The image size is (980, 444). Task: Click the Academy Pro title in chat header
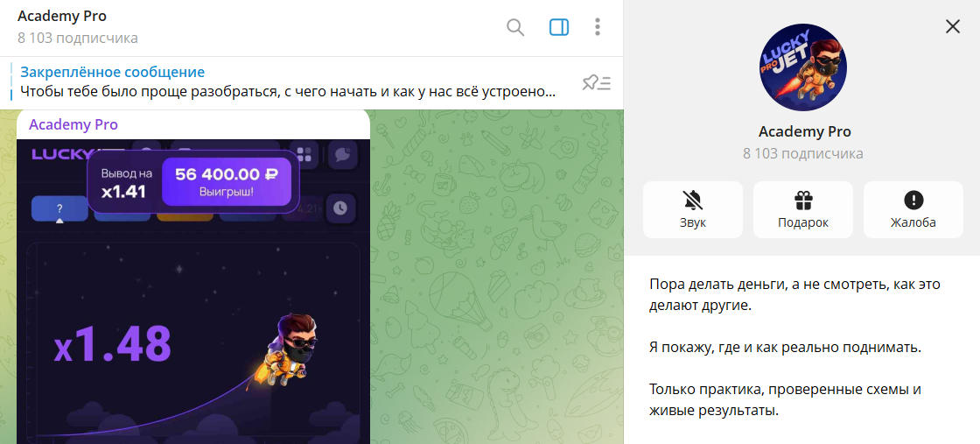[x=62, y=17]
